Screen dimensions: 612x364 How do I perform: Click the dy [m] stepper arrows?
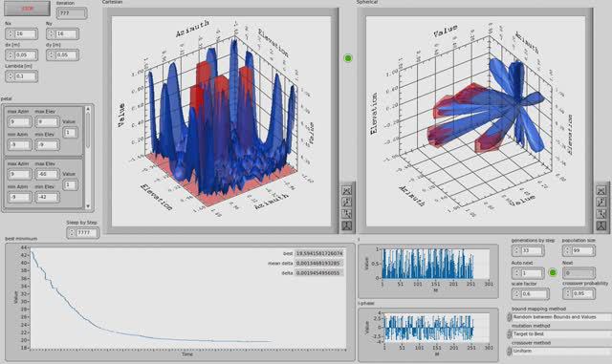pos(52,55)
